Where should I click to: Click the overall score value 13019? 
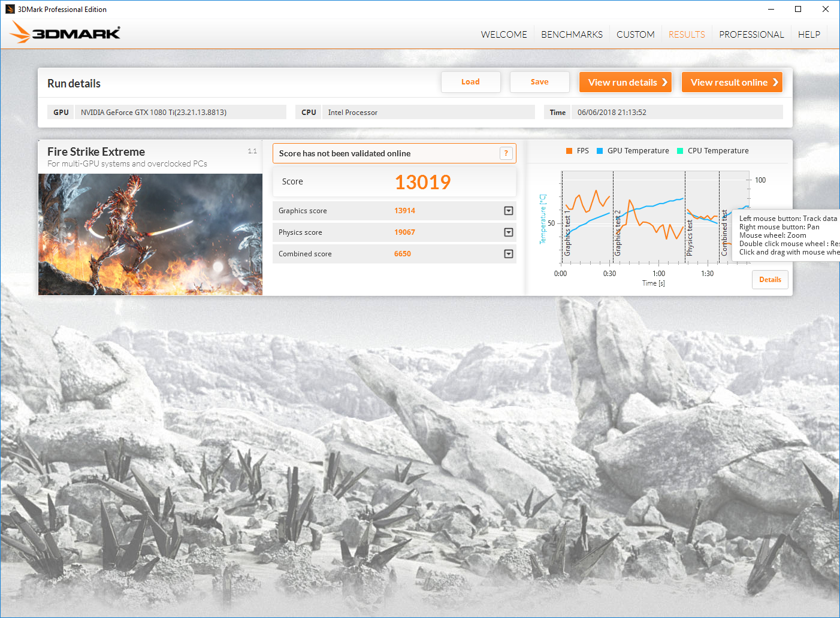click(x=422, y=182)
